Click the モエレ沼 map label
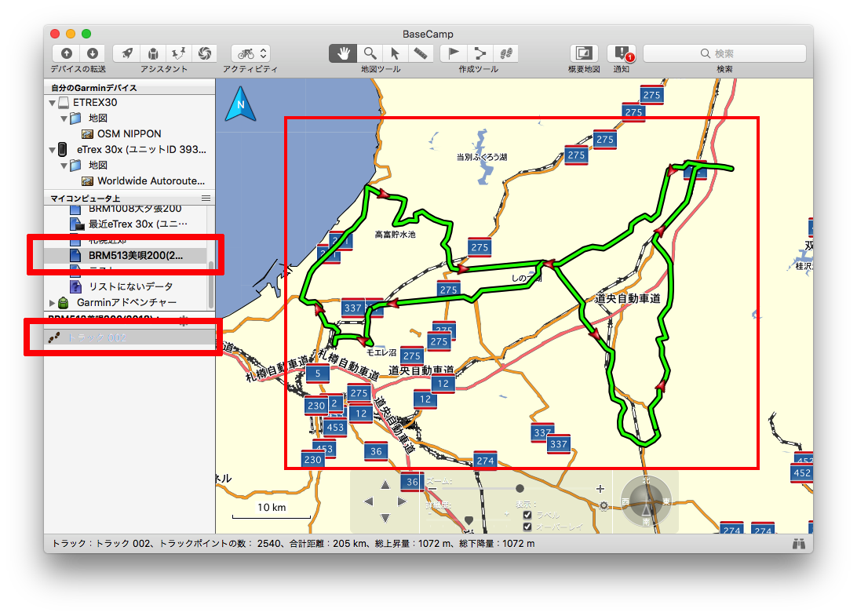857x616 pixels. pos(381,352)
